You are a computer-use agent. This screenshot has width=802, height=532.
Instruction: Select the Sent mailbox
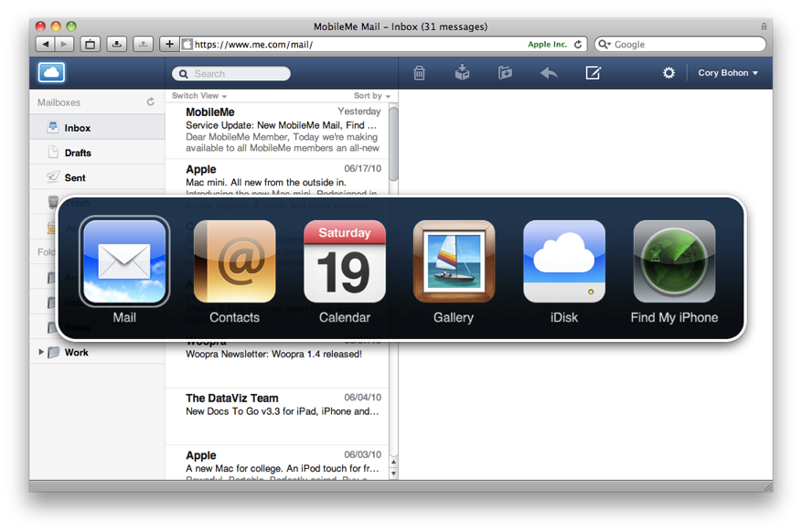tap(97, 177)
